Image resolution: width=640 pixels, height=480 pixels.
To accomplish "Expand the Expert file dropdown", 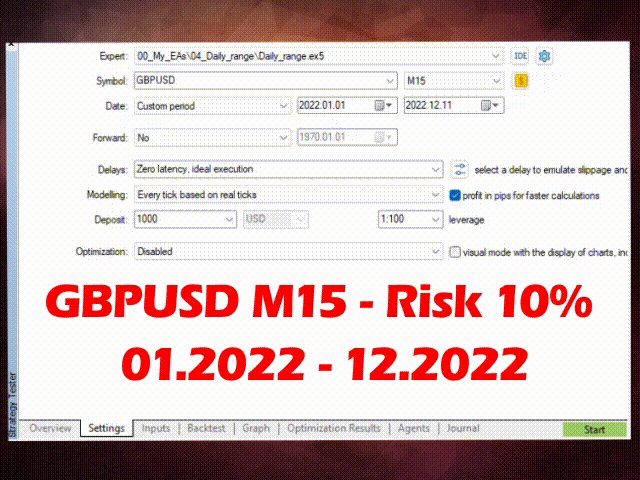I will point(496,56).
